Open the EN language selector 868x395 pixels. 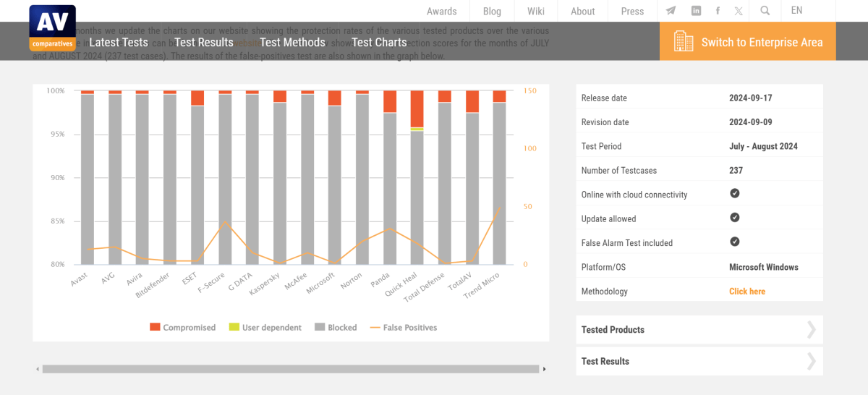tap(796, 10)
